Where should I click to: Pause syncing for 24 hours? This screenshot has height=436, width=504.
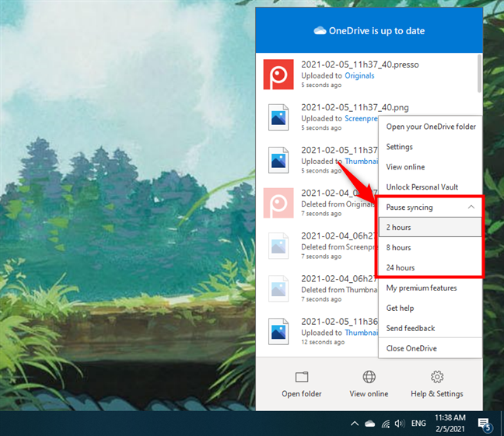point(430,267)
